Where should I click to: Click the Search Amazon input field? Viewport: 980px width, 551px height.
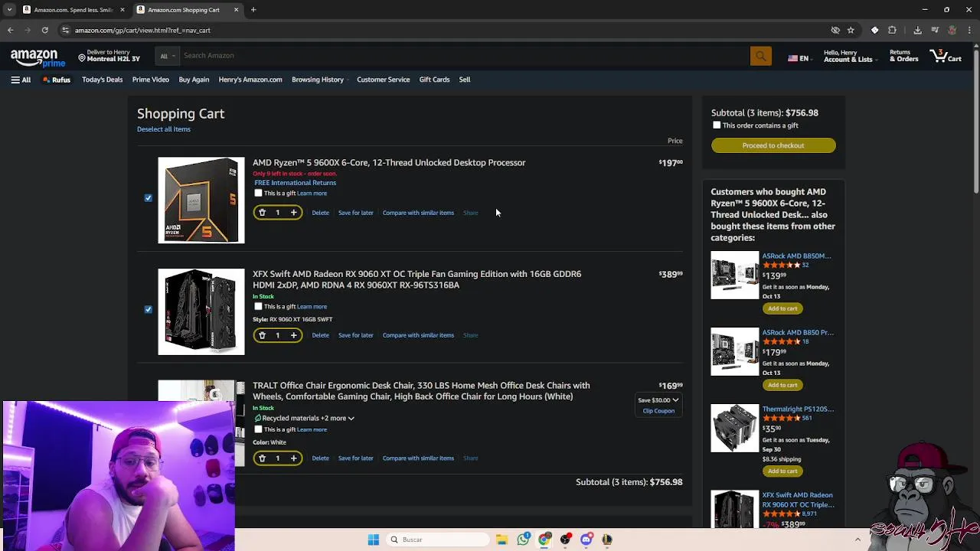464,56
